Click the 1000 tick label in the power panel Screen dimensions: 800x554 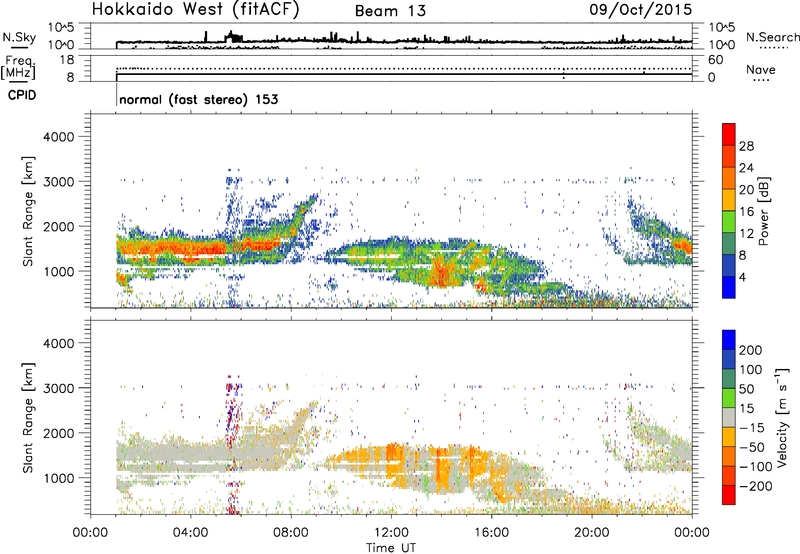[58, 271]
